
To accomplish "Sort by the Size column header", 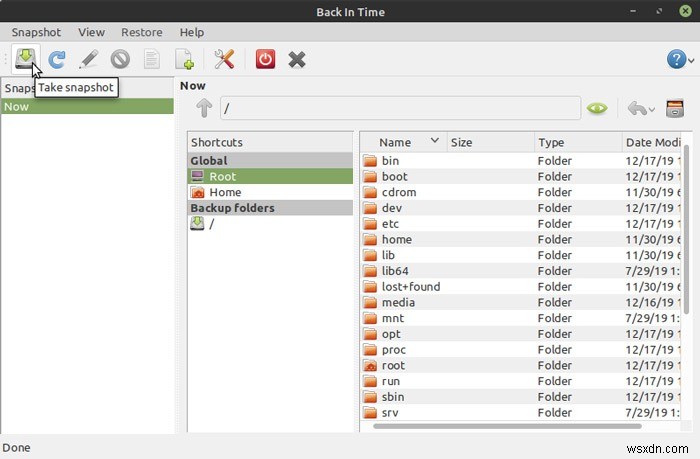I will click(x=491, y=142).
